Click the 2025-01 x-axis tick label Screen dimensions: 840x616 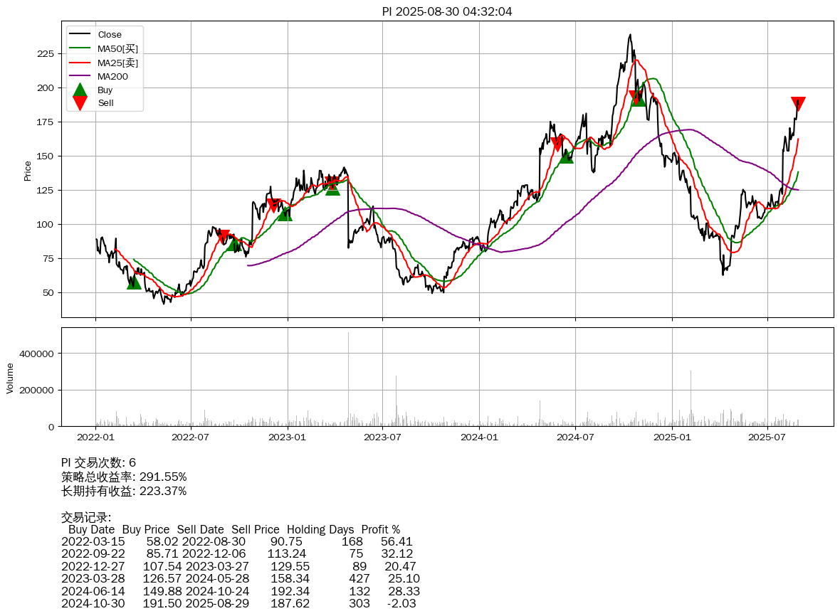point(671,437)
